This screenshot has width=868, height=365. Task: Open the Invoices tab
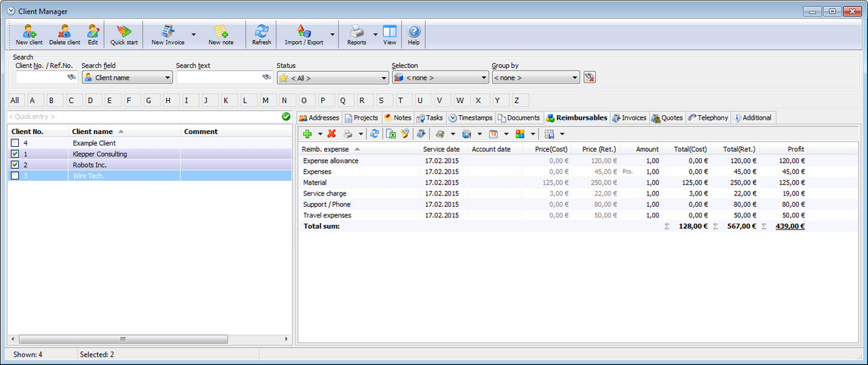pyautogui.click(x=629, y=117)
